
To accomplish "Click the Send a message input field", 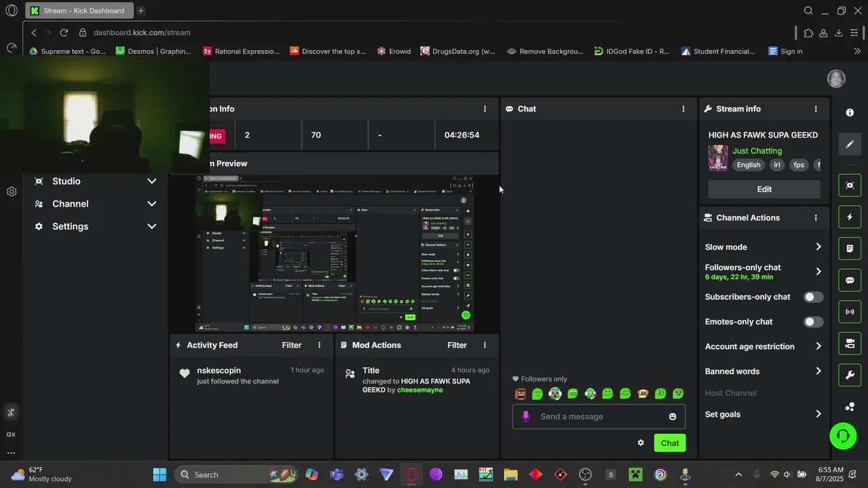I will (x=599, y=416).
